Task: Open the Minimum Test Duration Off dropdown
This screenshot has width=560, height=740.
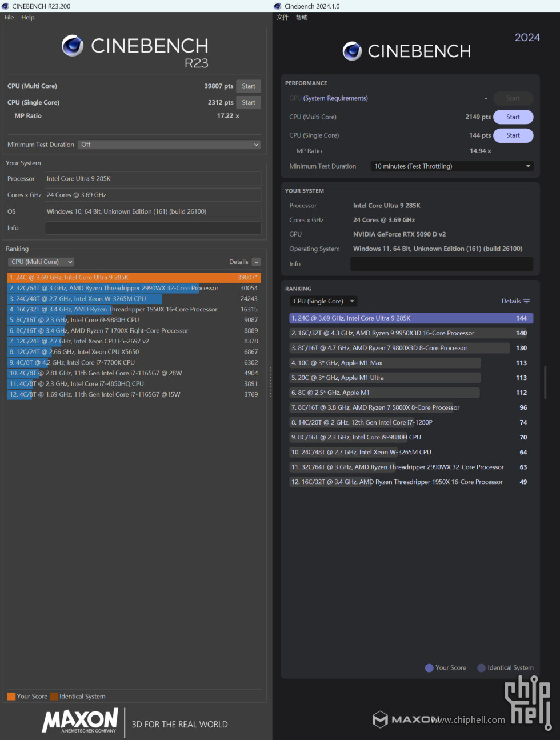Action: pyautogui.click(x=169, y=145)
